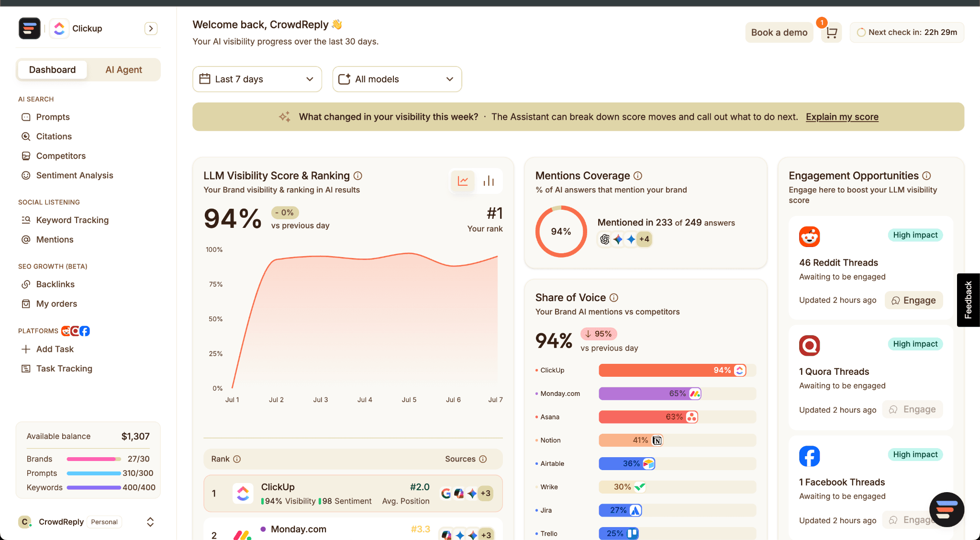The width and height of the screenshot is (980, 540).
Task: Click the Book a demo button
Action: 779,33
